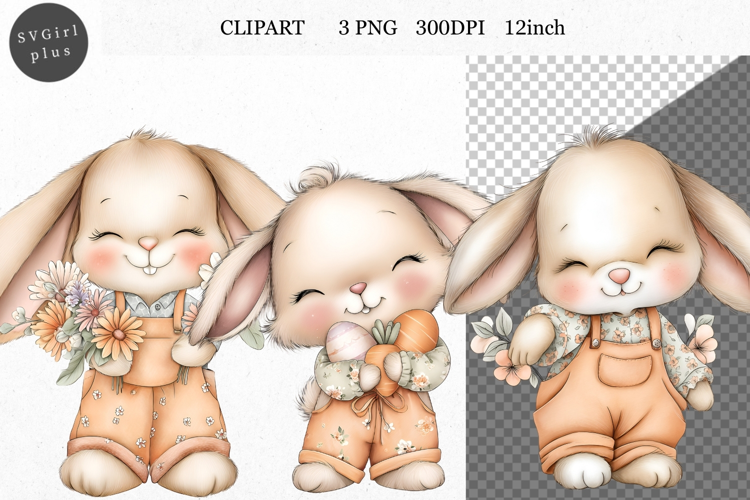Image resolution: width=750 pixels, height=500 pixels.
Task: Click the SVGirl plus circular logo badge
Action: 50,45
